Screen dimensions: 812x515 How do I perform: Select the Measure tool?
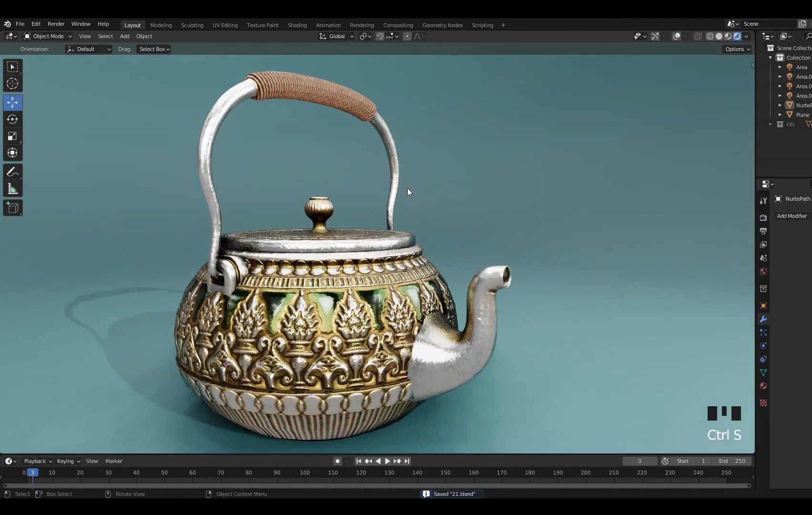point(12,188)
